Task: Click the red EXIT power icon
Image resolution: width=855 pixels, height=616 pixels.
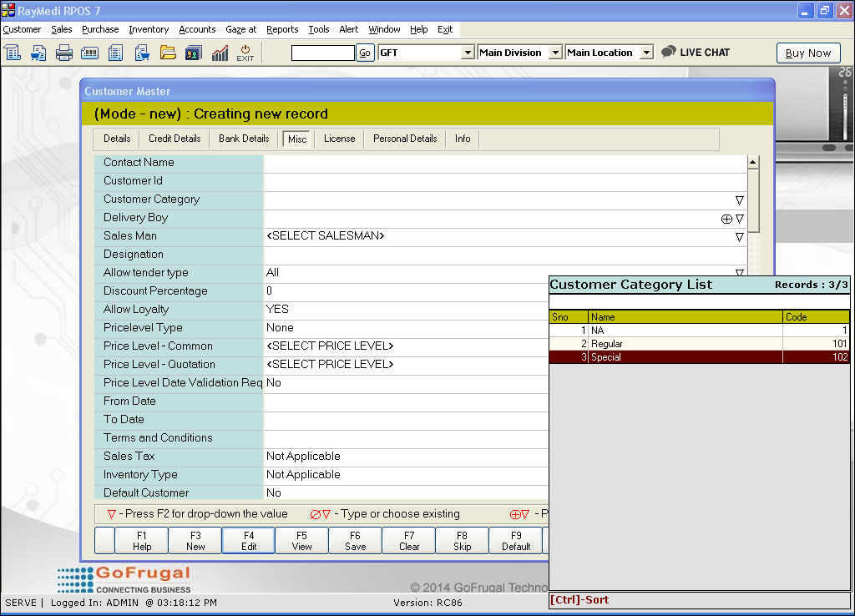Action: click(245, 53)
